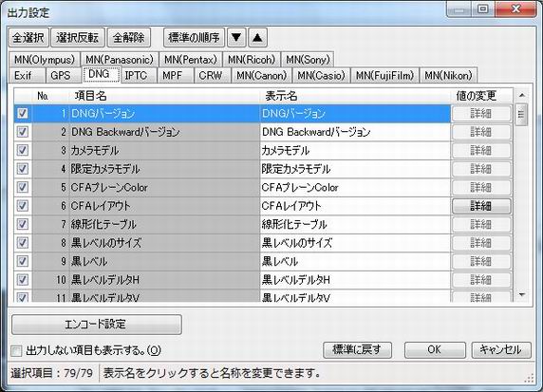
Task: Open 詳細 for CFAレイアウト row
Action: tap(481, 206)
